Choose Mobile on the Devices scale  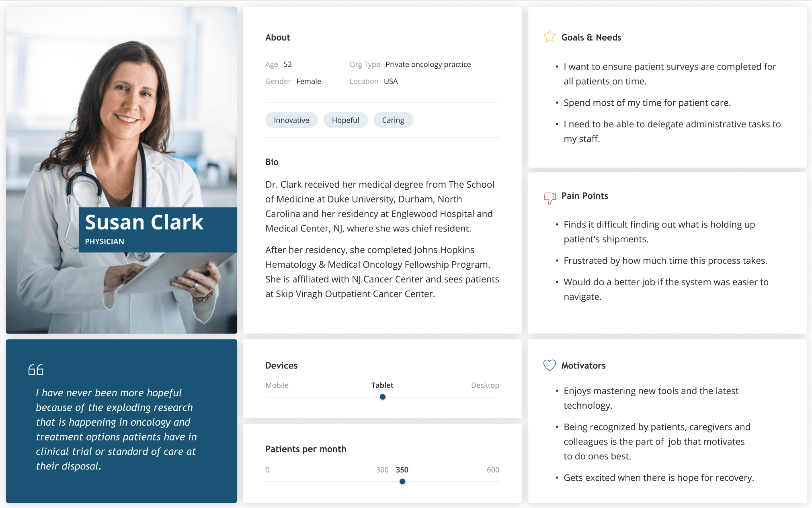point(277,385)
